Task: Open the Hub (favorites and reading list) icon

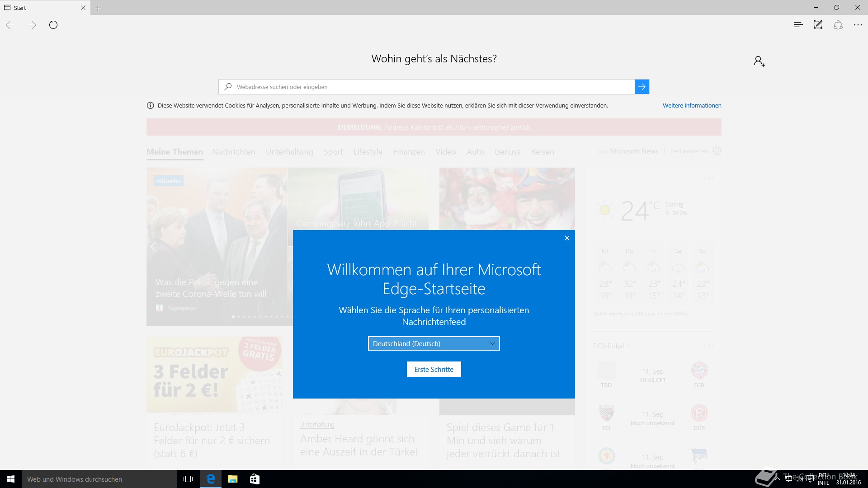Action: pos(798,25)
